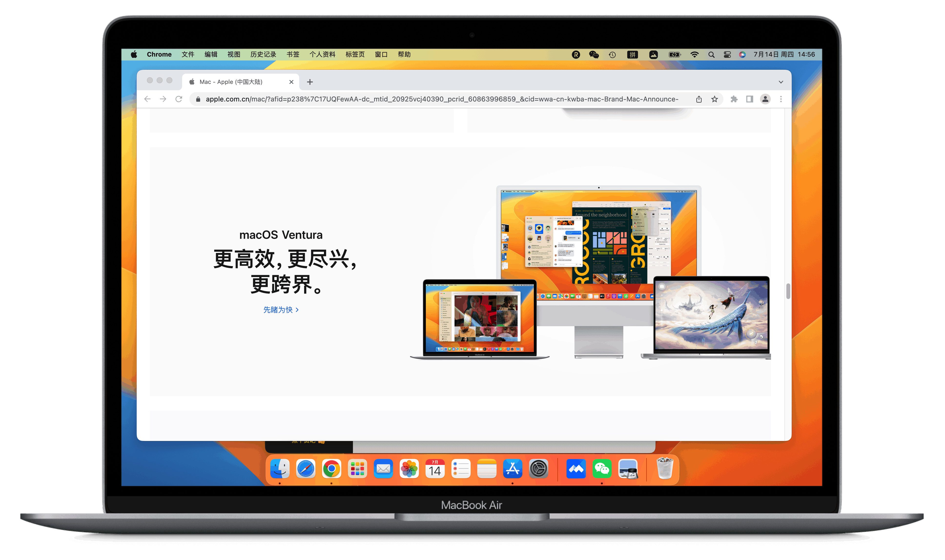Open the 窗口 menu
This screenshot has width=945, height=560.
[x=381, y=54]
